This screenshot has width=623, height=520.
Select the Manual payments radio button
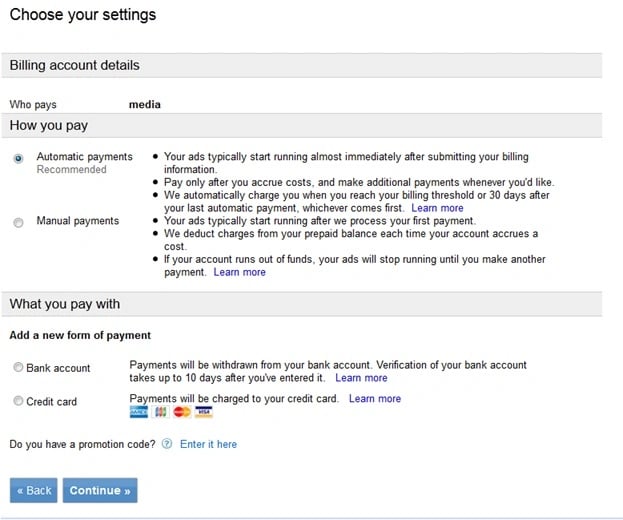click(18, 222)
